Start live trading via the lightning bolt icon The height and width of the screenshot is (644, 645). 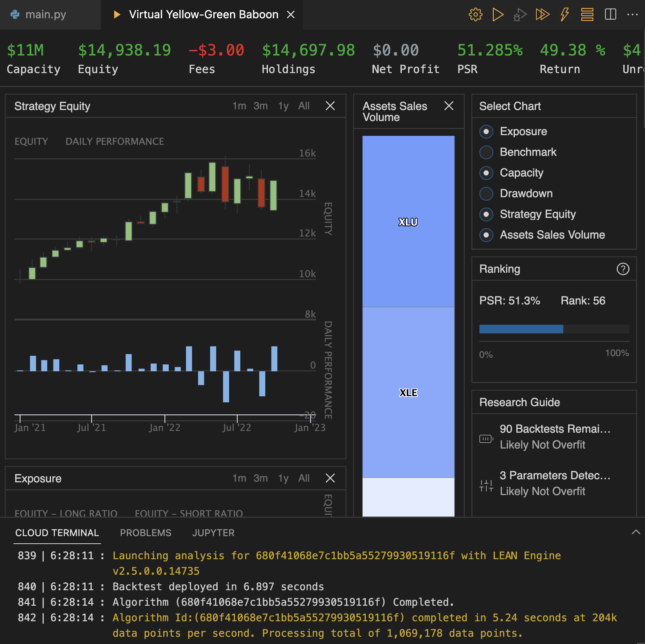coord(564,14)
